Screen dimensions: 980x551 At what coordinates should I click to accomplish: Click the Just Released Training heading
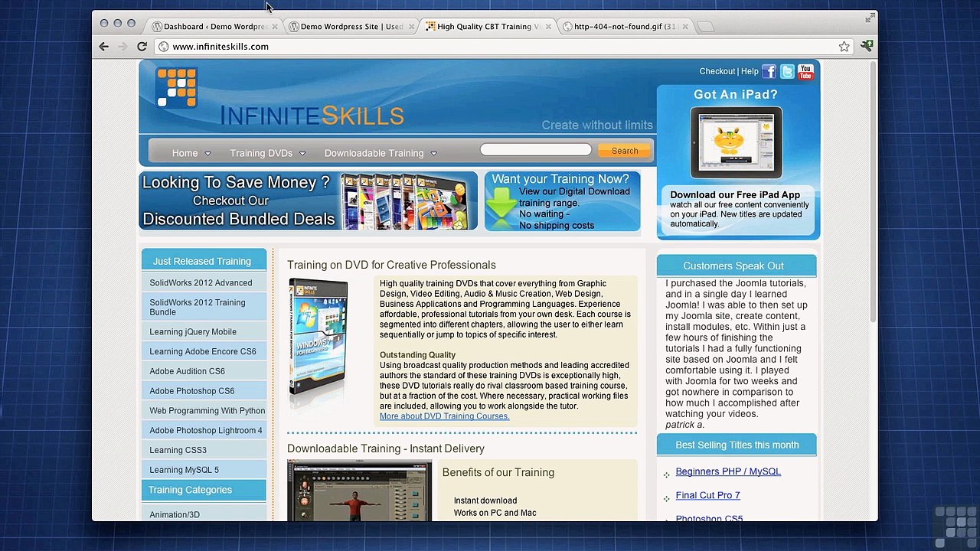(202, 261)
